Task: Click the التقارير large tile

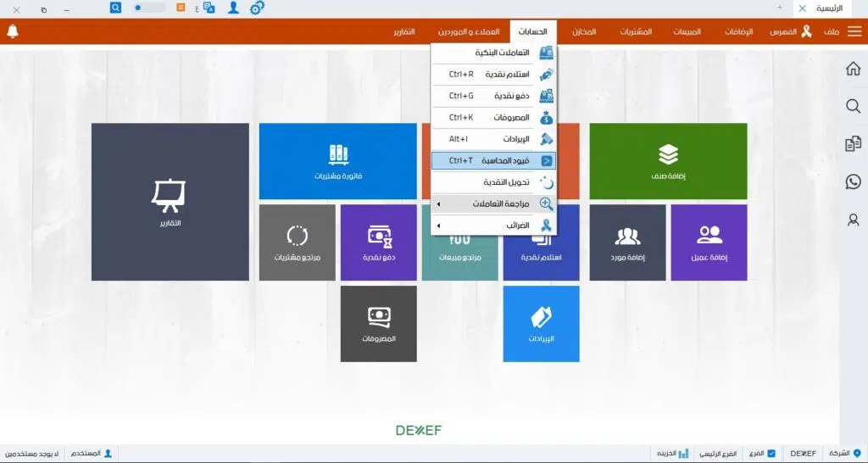Action: coord(170,202)
